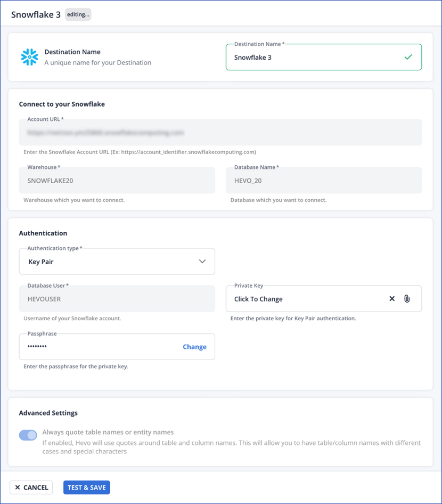Open the Authentication type dropdown

pos(117,261)
